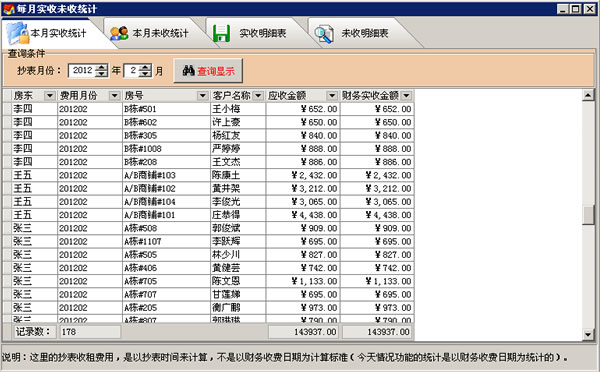The width and height of the screenshot is (600, 372).
Task: Select the customer cell 林少川
Action: [x=238, y=255]
